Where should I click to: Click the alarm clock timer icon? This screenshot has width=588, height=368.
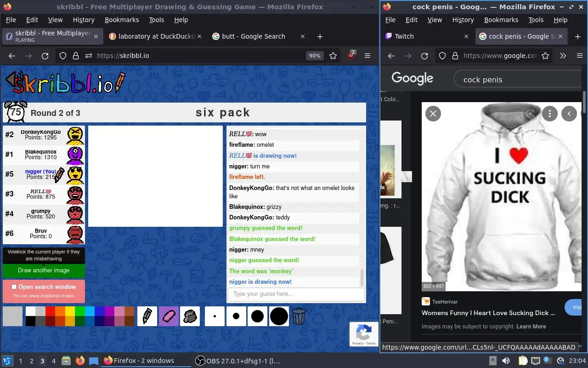pos(16,112)
